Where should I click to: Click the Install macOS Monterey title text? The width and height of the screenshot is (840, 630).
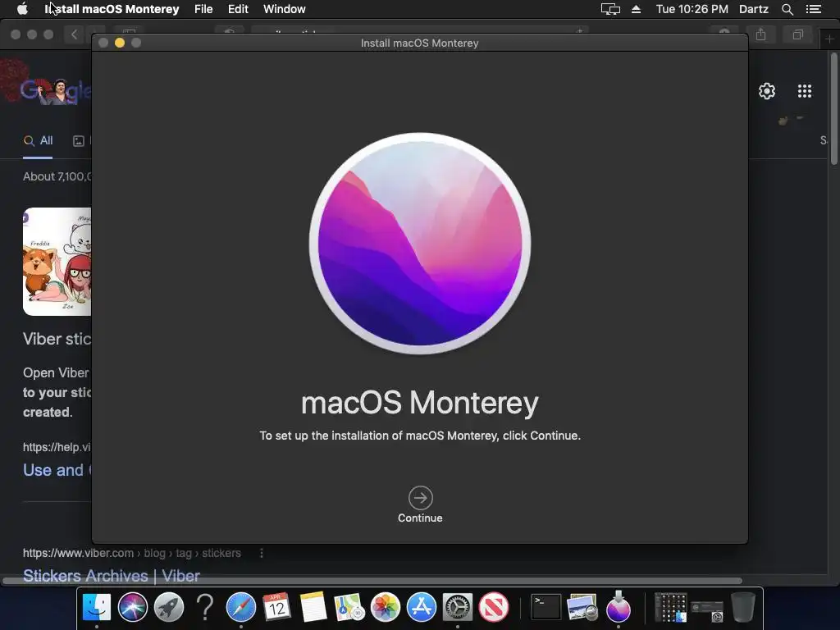pos(419,43)
